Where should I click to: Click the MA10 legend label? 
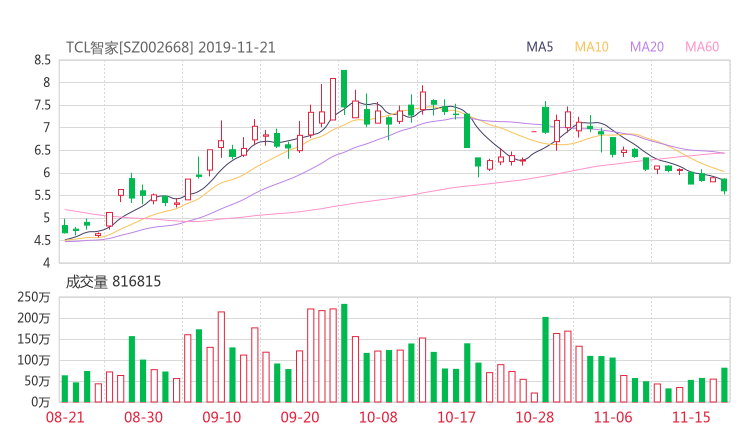(x=591, y=47)
